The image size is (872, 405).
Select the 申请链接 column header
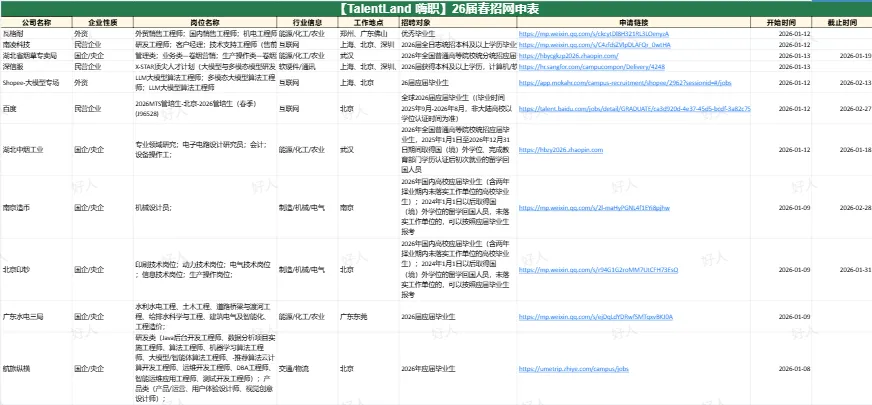(633, 22)
